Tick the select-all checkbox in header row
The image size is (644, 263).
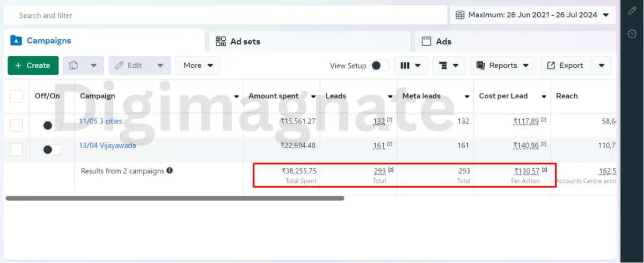click(x=16, y=96)
